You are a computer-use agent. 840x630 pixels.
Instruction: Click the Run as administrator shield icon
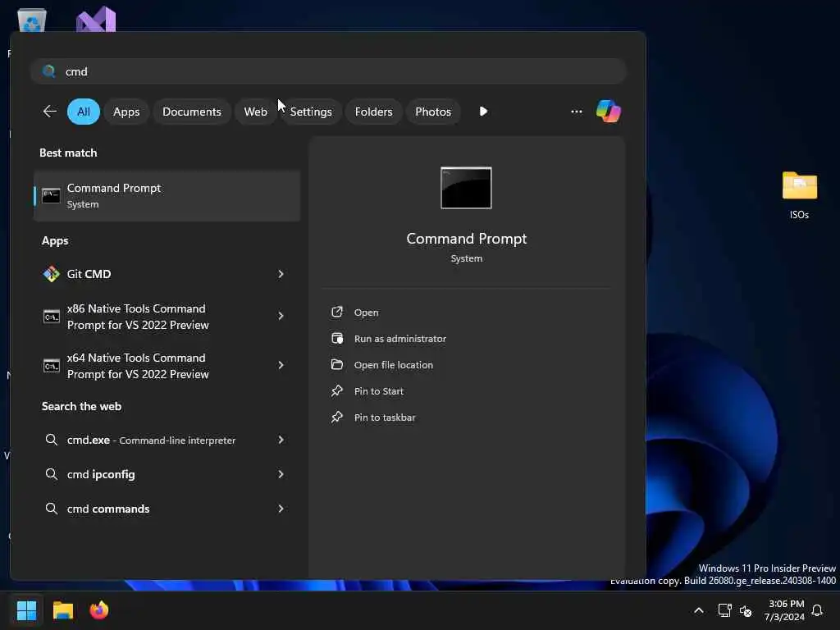[337, 339]
